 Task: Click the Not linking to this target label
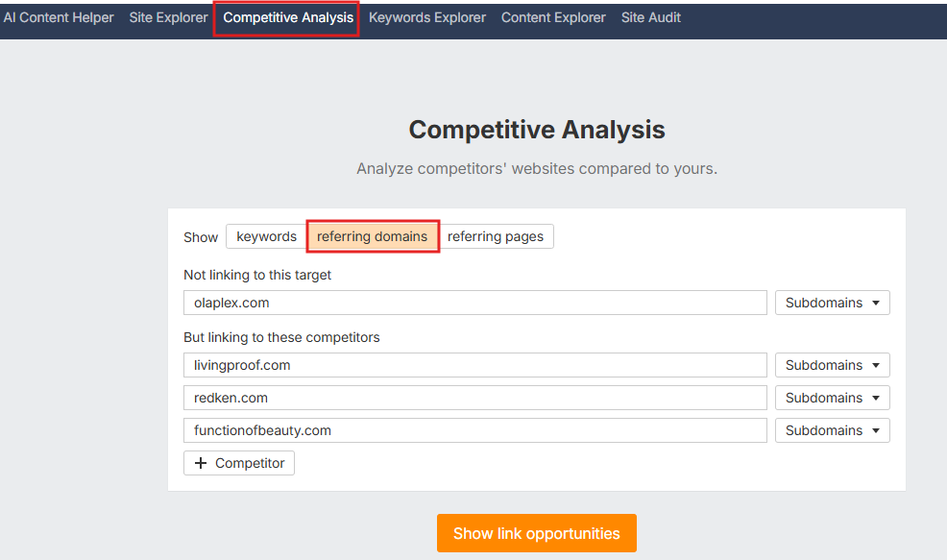257,275
